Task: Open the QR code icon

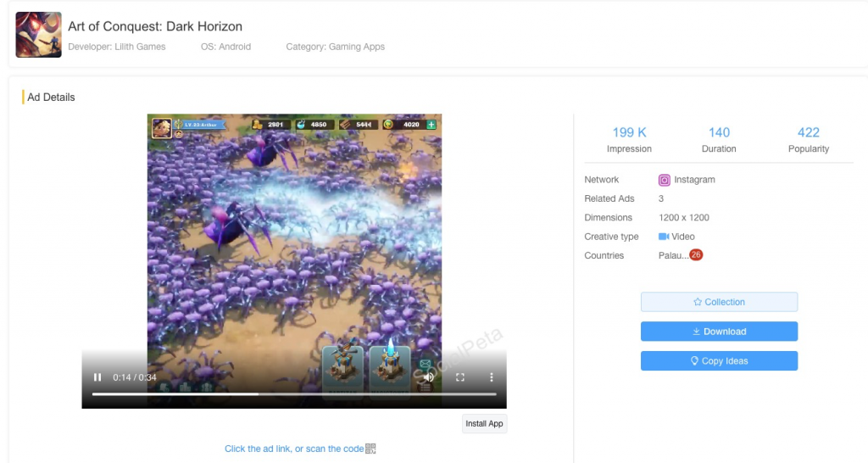Action: (x=370, y=449)
